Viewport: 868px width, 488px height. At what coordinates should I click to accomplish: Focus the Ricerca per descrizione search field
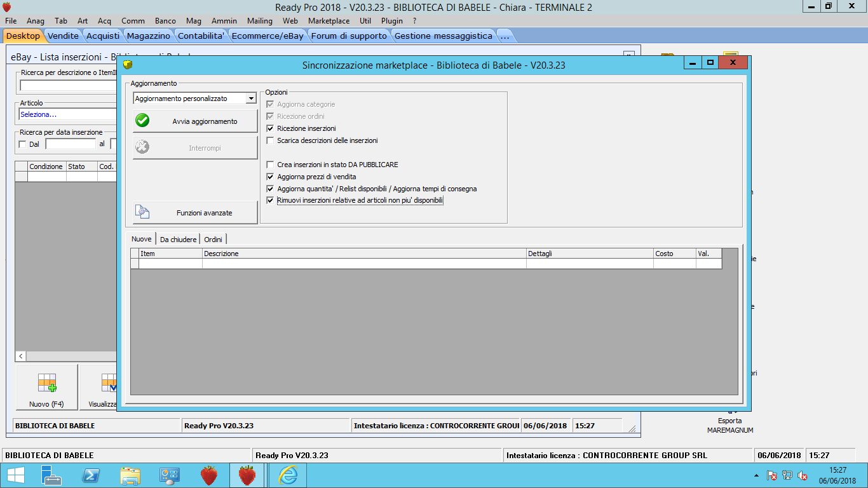click(x=68, y=85)
